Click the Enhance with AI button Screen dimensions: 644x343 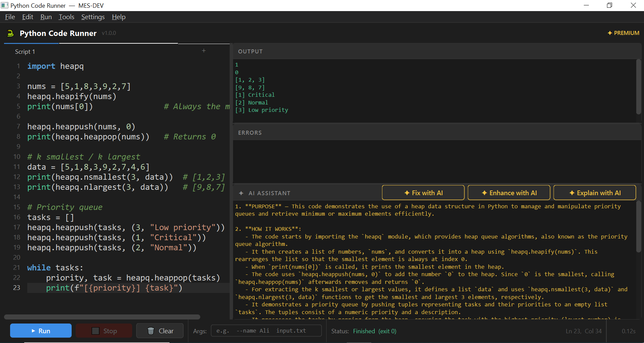point(509,193)
